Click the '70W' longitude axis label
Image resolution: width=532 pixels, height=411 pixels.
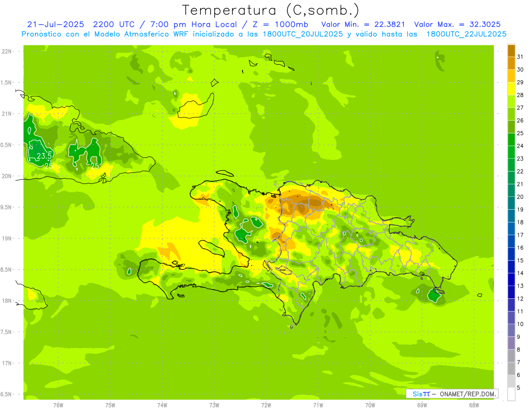click(370, 405)
